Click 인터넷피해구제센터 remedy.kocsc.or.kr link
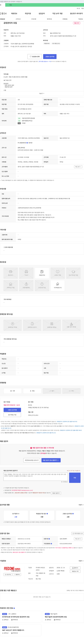Image resolution: width=84 pixels, height=644 pixels. click(x=22, y=490)
